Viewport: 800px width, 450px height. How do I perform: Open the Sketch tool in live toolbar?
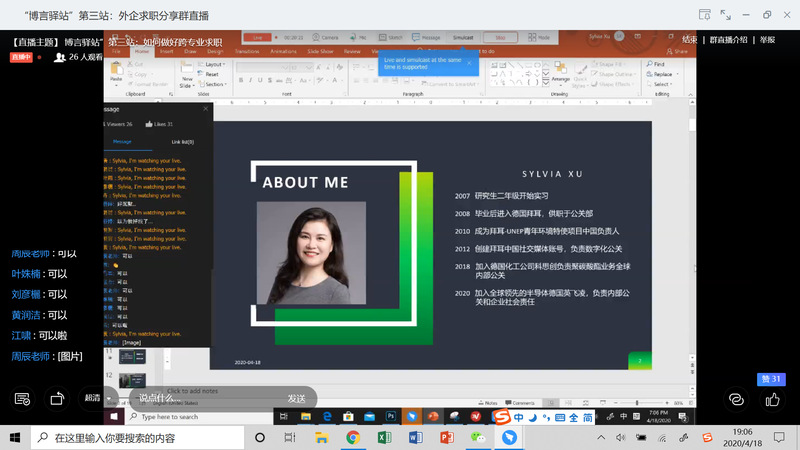[391, 37]
